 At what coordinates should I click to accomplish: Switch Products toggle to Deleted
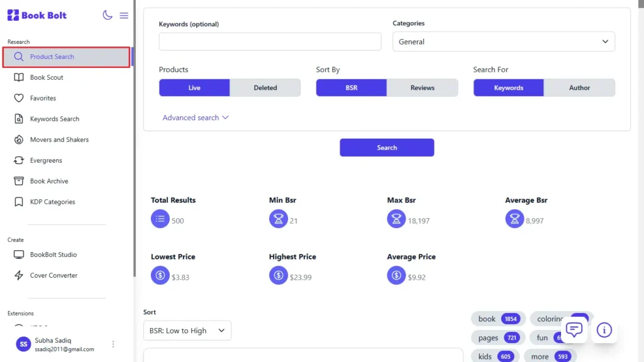tap(265, 88)
